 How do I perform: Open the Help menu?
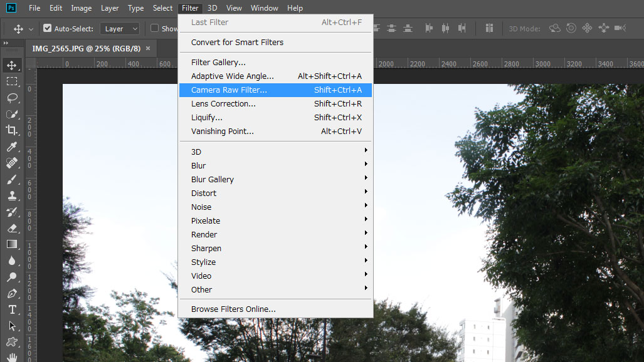click(x=295, y=8)
